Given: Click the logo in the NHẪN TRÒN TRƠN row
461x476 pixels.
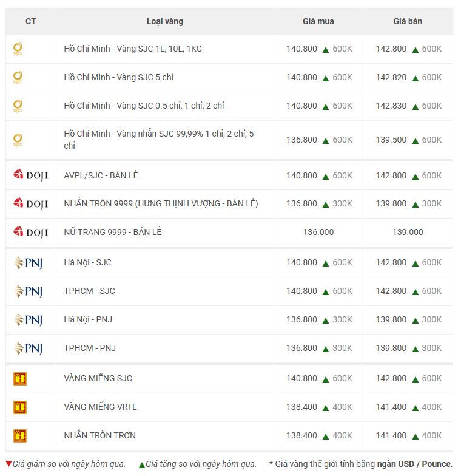Looking at the screenshot, I should pyautogui.click(x=20, y=436).
